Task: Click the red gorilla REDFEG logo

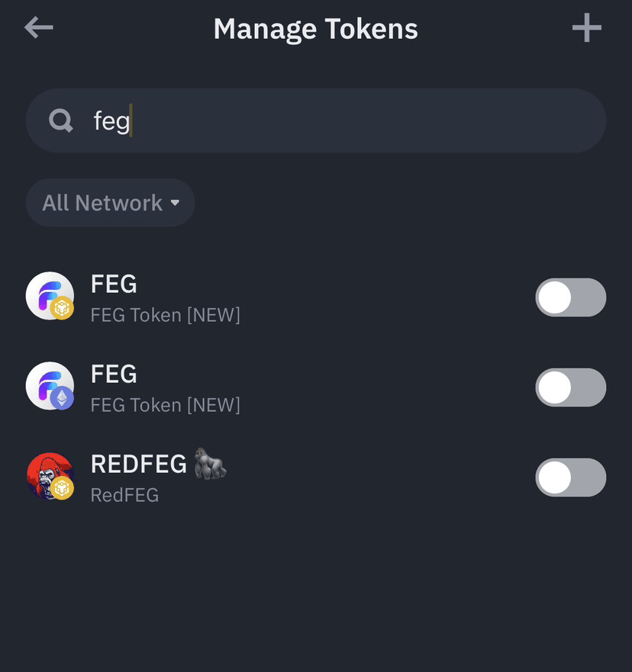Action: coord(50,476)
